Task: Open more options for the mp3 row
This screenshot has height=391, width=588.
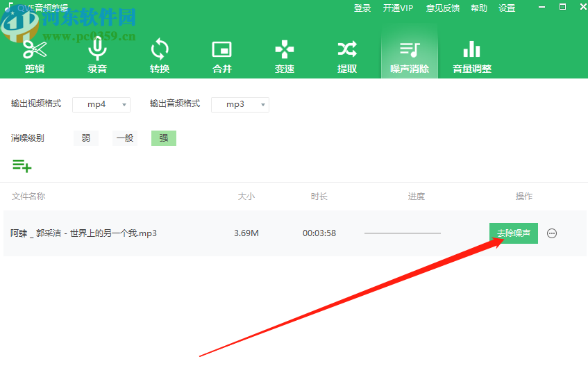Action: point(552,233)
